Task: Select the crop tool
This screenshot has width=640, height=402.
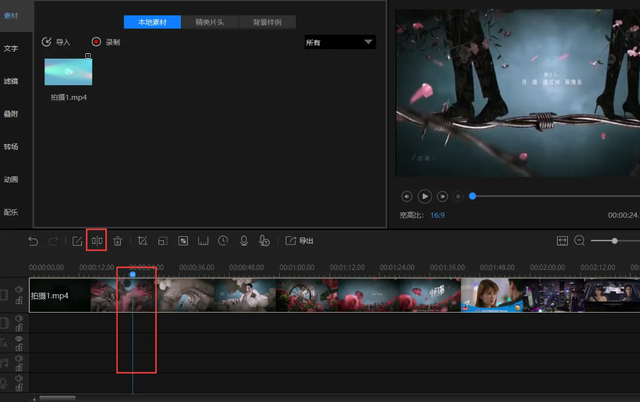Action: [142, 241]
